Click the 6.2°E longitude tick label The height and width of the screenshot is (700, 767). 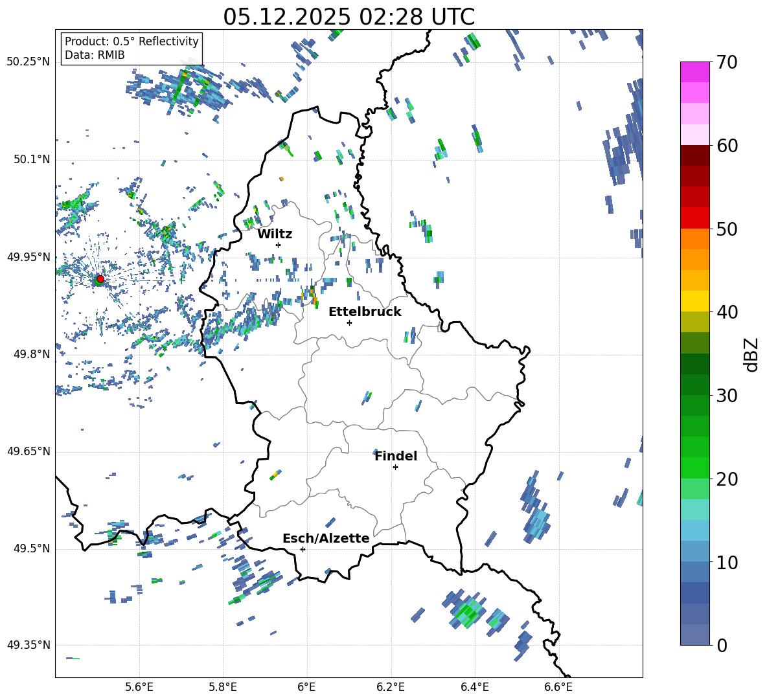pyautogui.click(x=391, y=686)
